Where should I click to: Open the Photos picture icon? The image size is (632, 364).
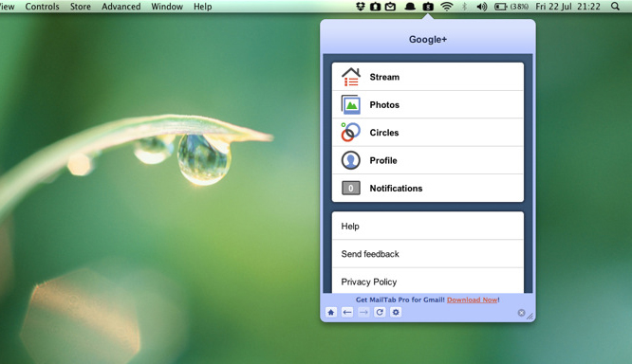click(x=351, y=104)
